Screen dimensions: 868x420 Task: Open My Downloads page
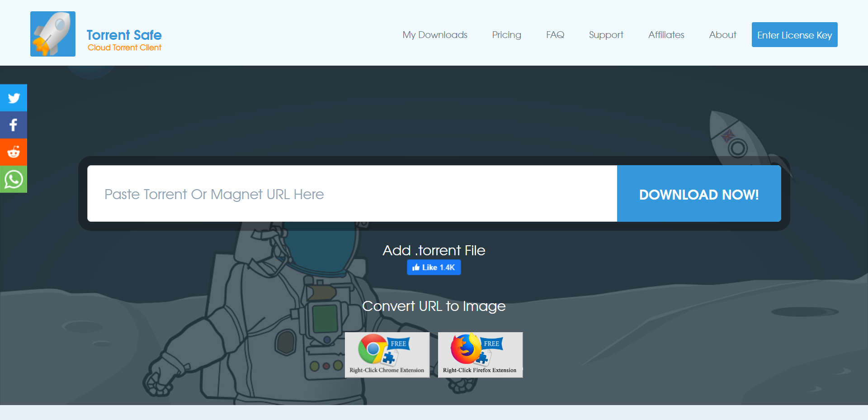point(435,35)
